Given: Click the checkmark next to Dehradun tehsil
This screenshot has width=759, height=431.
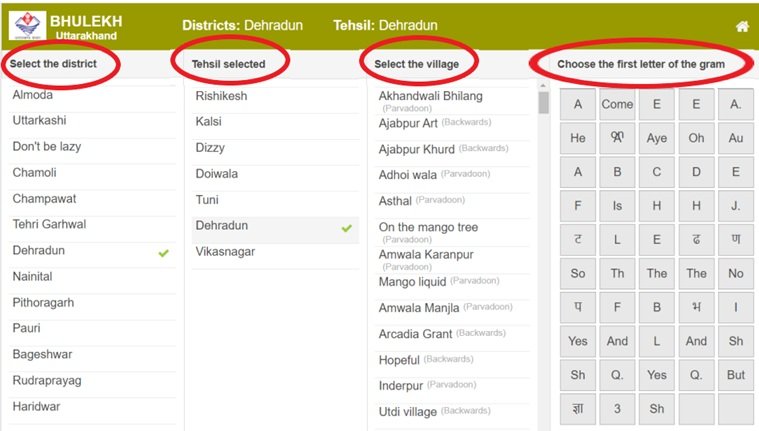Looking at the screenshot, I should click(346, 228).
